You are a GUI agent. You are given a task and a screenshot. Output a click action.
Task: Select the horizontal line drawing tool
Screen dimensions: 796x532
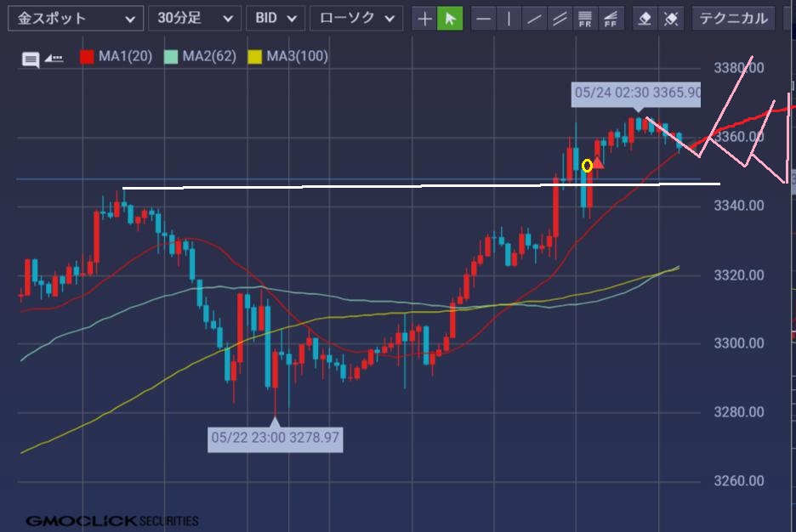[484, 19]
